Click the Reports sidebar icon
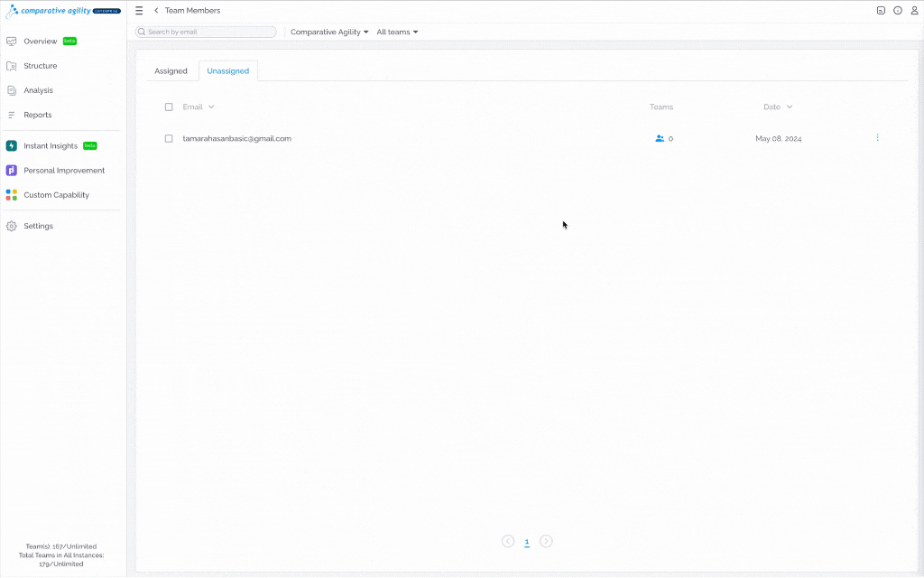This screenshot has height=578, width=924. [x=11, y=115]
